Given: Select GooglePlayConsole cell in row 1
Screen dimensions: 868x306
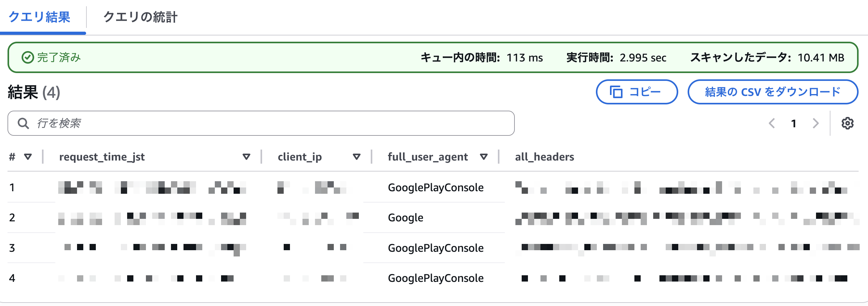Looking at the screenshot, I should click(435, 187).
